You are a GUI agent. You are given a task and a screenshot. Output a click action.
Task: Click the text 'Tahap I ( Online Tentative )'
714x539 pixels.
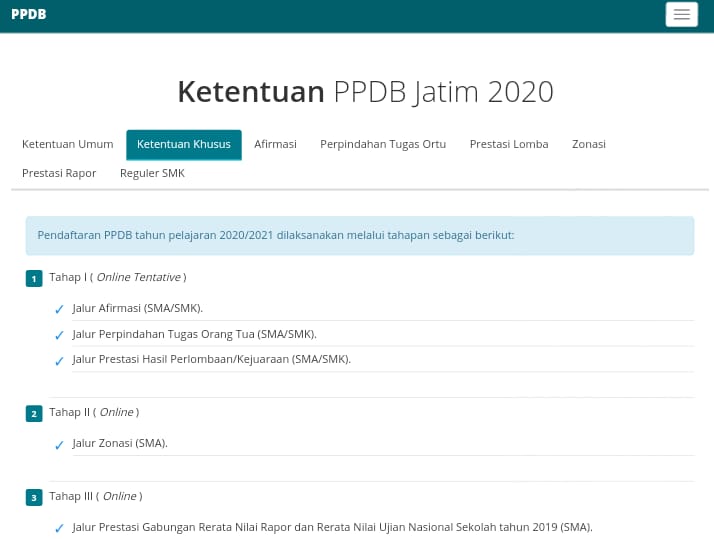(118, 277)
